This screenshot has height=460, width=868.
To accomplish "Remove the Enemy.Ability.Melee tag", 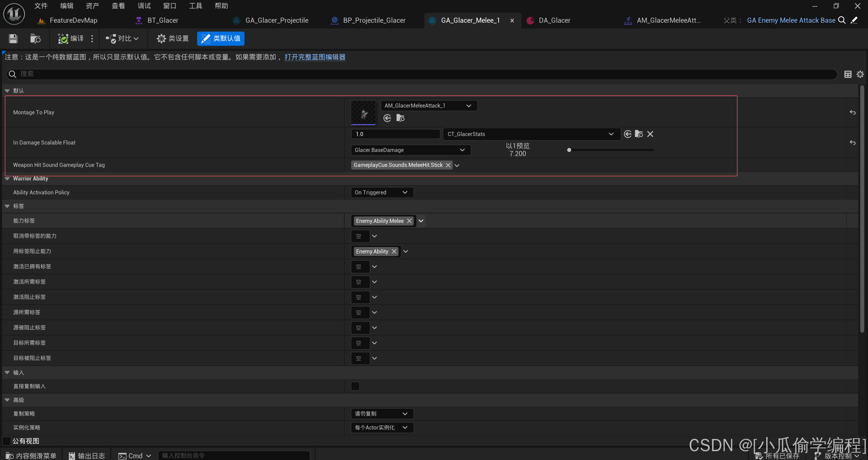I will point(409,221).
